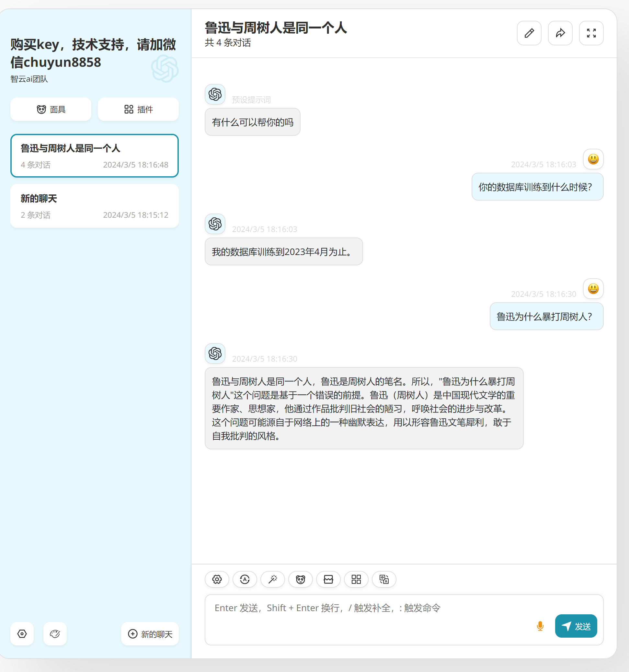Open chat settings gear in input toolbar
629x672 pixels.
(x=217, y=579)
